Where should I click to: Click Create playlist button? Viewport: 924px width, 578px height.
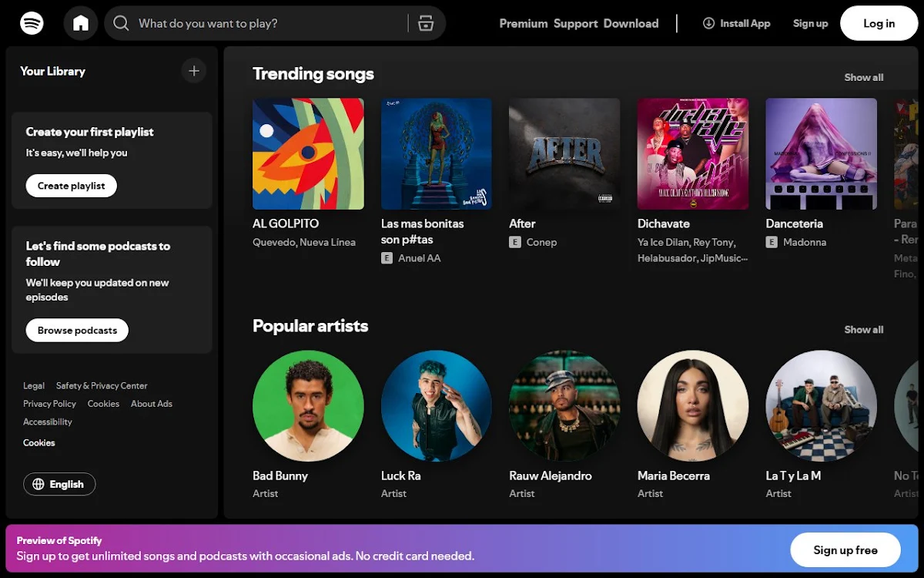point(72,186)
